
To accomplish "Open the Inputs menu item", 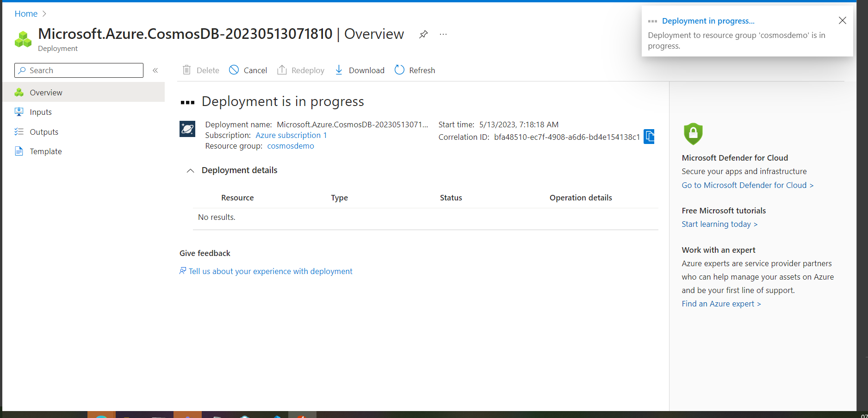I will [x=83, y=112].
